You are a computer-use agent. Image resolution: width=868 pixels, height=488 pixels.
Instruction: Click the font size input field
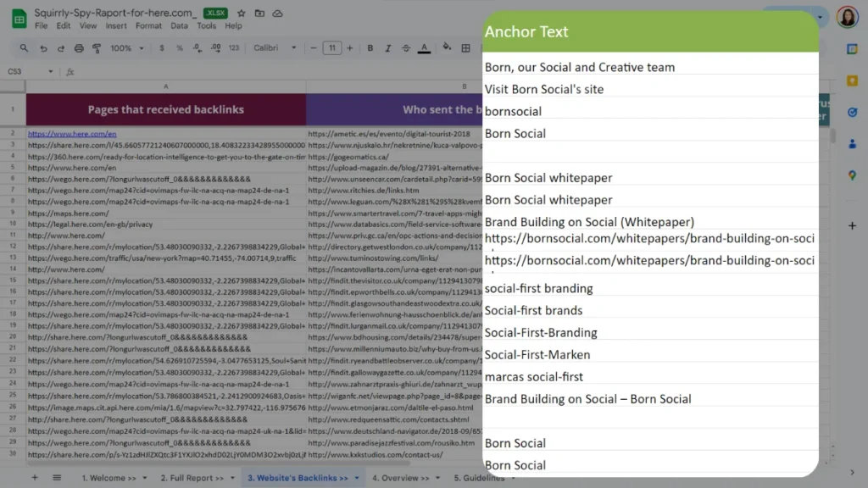coord(332,48)
